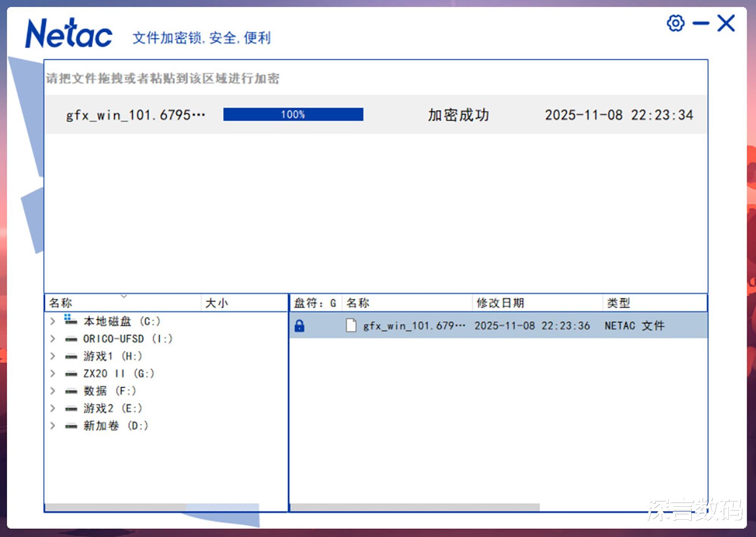
Task: Expand the 本地磁盘 (C:) tree node
Action: pos(53,321)
